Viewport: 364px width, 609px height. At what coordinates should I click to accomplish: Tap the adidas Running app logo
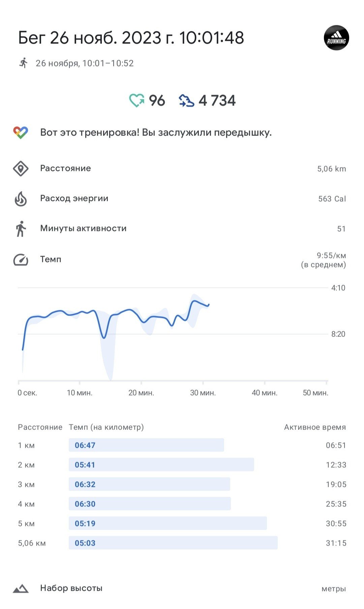click(336, 38)
